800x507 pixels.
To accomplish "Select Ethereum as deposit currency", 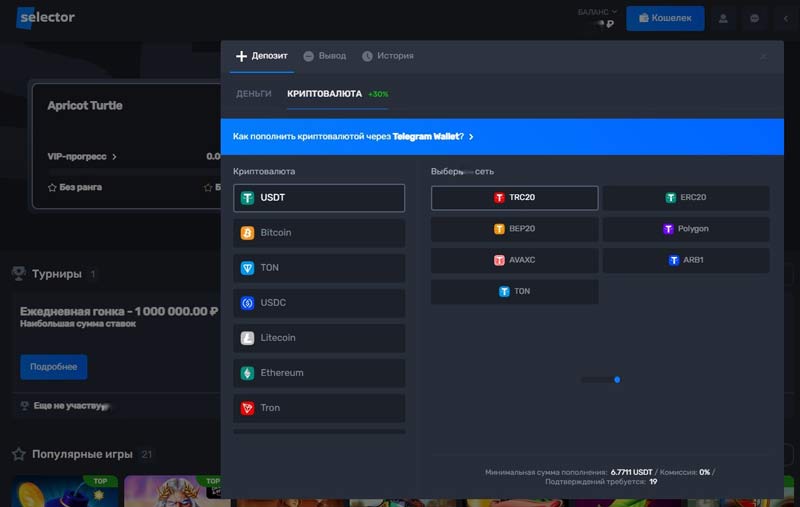I will coord(319,373).
